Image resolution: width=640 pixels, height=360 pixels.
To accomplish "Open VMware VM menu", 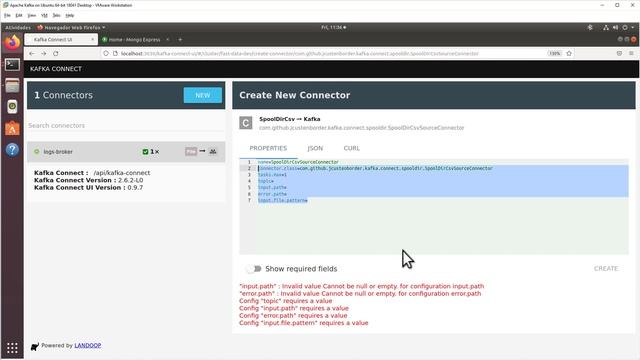I will coord(44,16).
